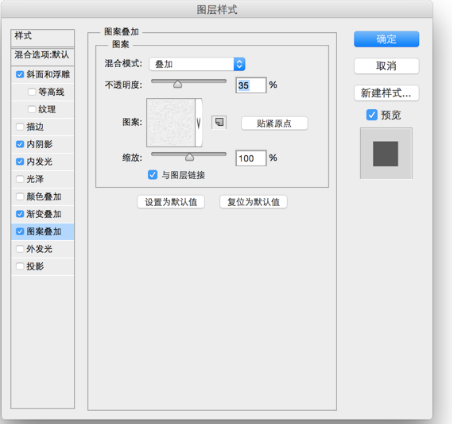Select the 渐变叠加 style label
This screenshot has width=452, height=424.
pos(44,214)
